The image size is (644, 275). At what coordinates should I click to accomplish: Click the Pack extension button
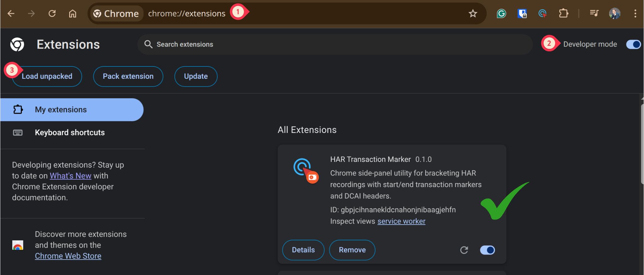[128, 76]
